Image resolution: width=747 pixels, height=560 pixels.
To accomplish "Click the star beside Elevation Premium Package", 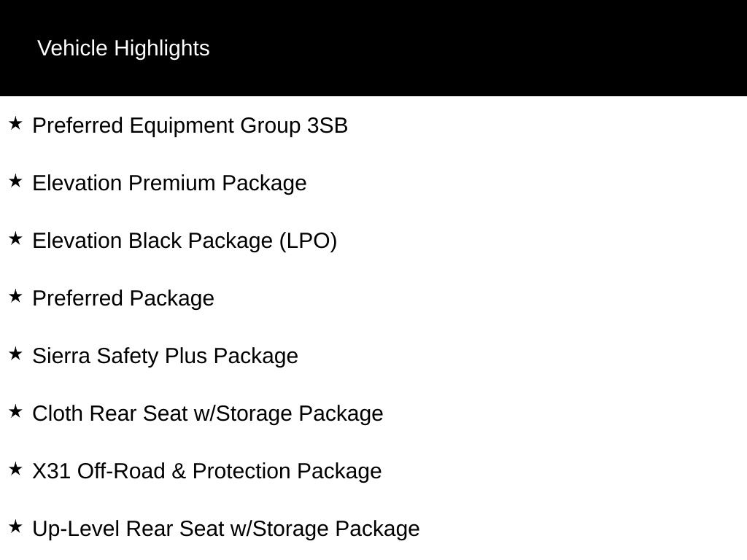I will tap(15, 181).
